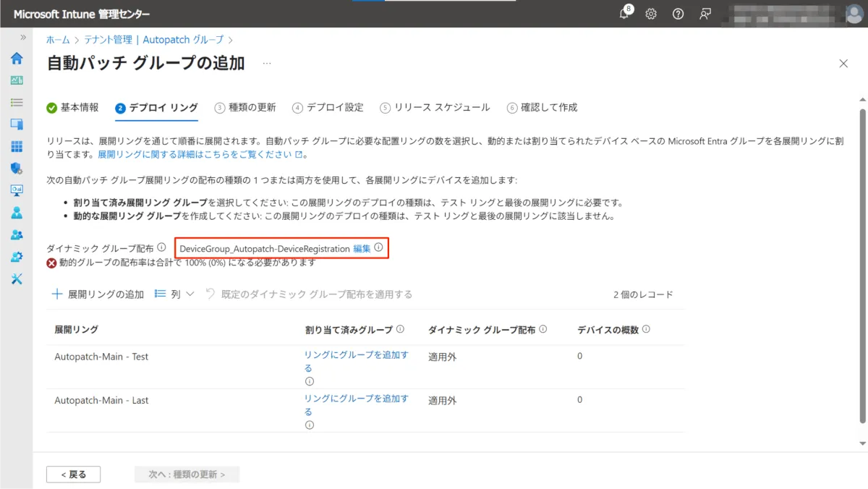Click Autopatch グループ breadcrumb link

click(x=188, y=40)
